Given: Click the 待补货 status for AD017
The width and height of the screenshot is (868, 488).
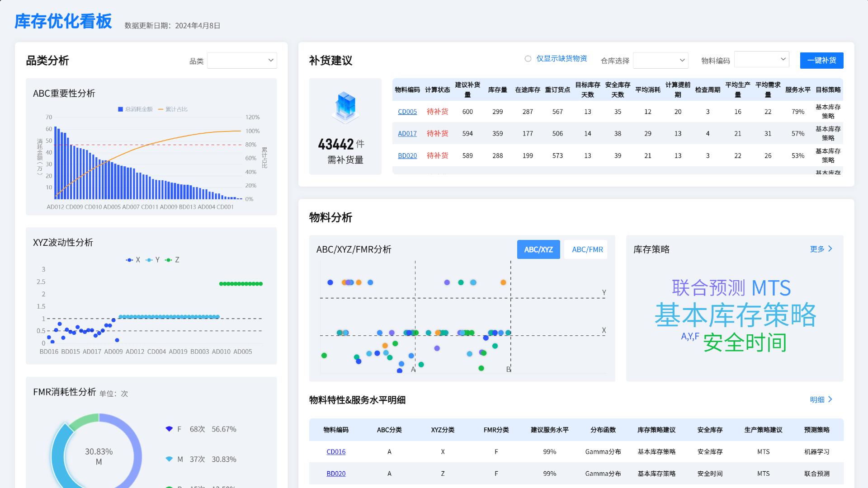Looking at the screenshot, I should tap(437, 133).
